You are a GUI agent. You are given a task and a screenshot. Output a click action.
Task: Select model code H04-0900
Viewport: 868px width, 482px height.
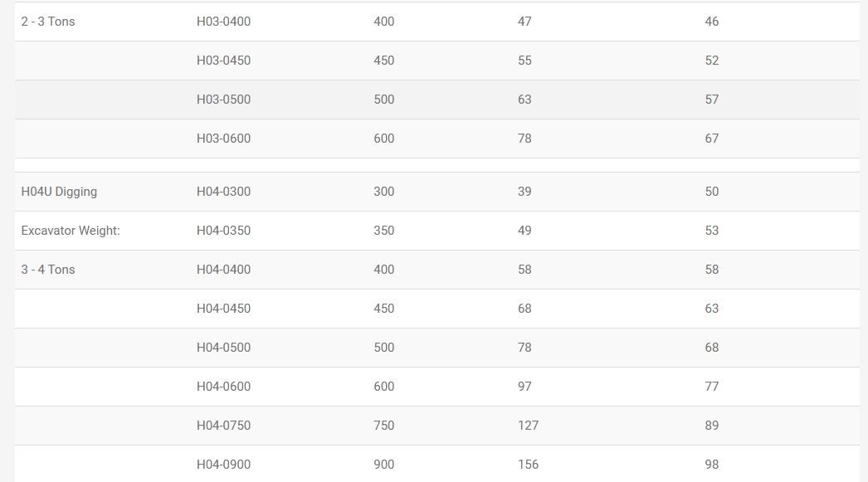pyautogui.click(x=223, y=465)
